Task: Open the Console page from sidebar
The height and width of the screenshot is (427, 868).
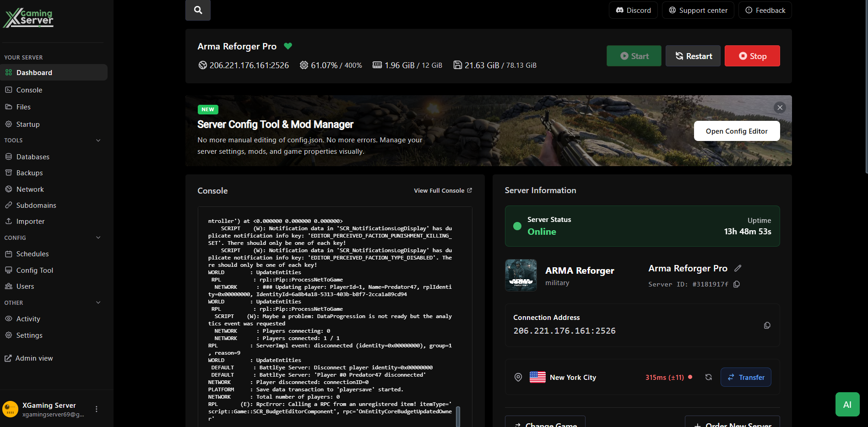Action: [x=29, y=90]
